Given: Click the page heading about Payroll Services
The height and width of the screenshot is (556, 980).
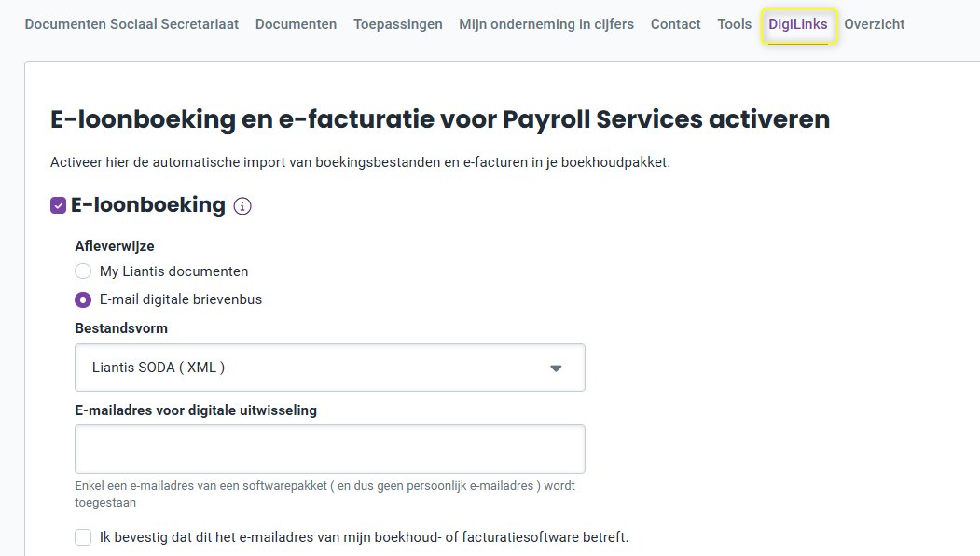Looking at the screenshot, I should pyautogui.click(x=440, y=118).
